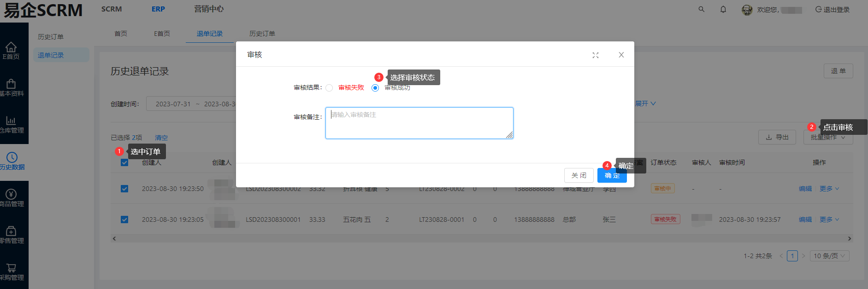Switch to the ERP top menu
The height and width of the screenshot is (289, 868).
click(158, 9)
